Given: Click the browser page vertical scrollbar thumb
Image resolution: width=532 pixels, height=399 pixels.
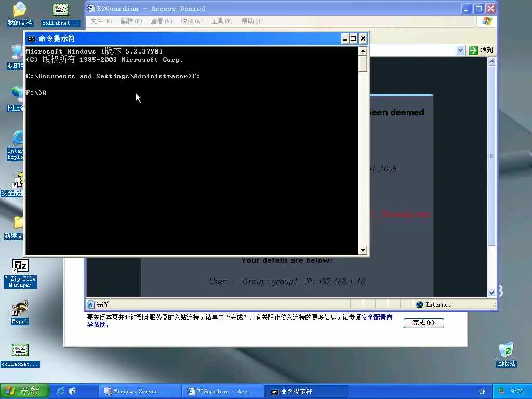Looking at the screenshot, I should 491,155.
